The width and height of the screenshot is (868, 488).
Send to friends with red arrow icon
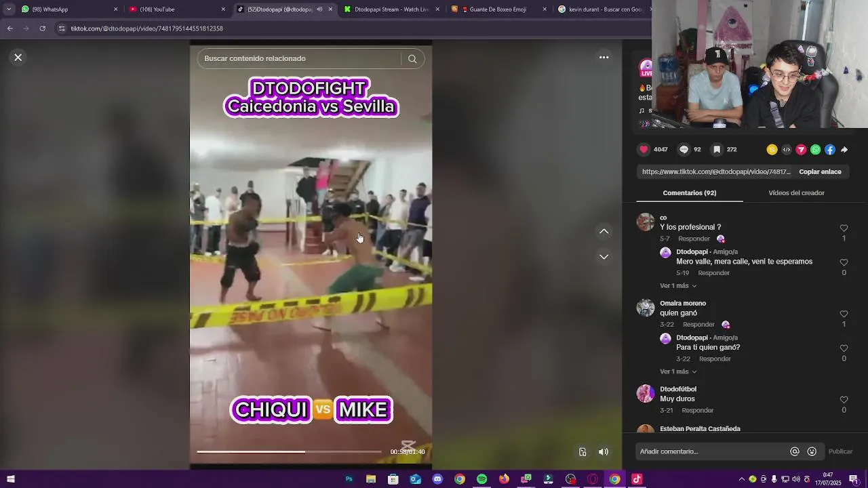[801, 150]
